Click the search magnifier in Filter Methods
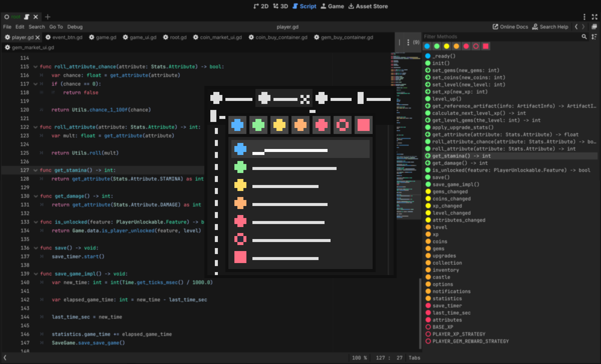The height and width of the screenshot is (364, 601). pos(584,37)
